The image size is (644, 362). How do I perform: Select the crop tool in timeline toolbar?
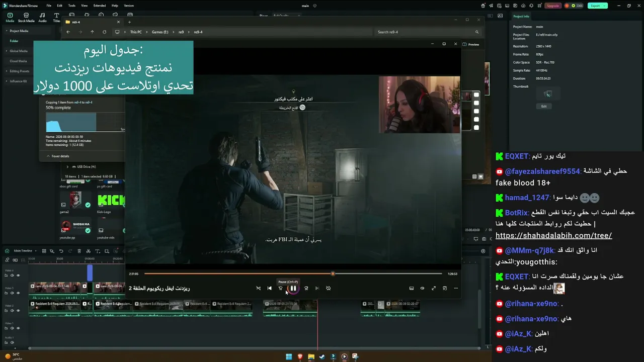coord(107,251)
